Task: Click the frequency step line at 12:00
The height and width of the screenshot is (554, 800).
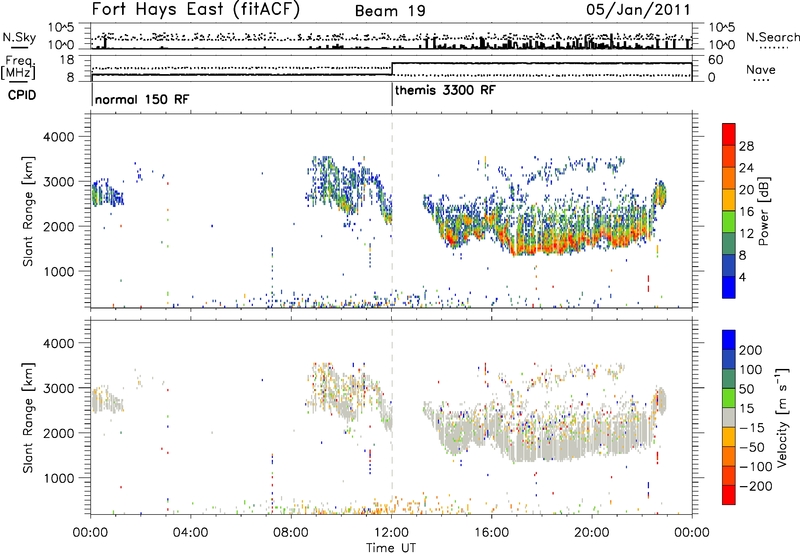Action: pos(392,69)
